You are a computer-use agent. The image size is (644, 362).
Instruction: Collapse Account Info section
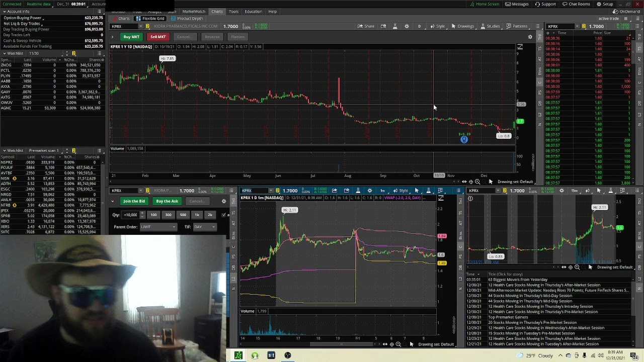tap(4, 11)
